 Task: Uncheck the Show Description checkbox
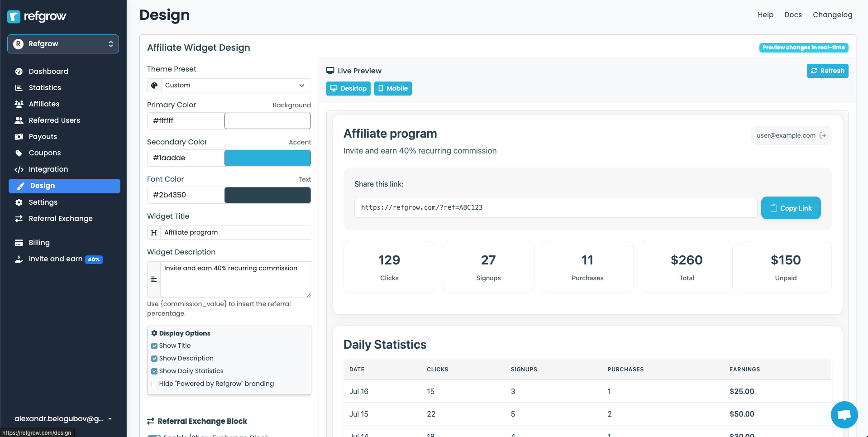pos(154,359)
